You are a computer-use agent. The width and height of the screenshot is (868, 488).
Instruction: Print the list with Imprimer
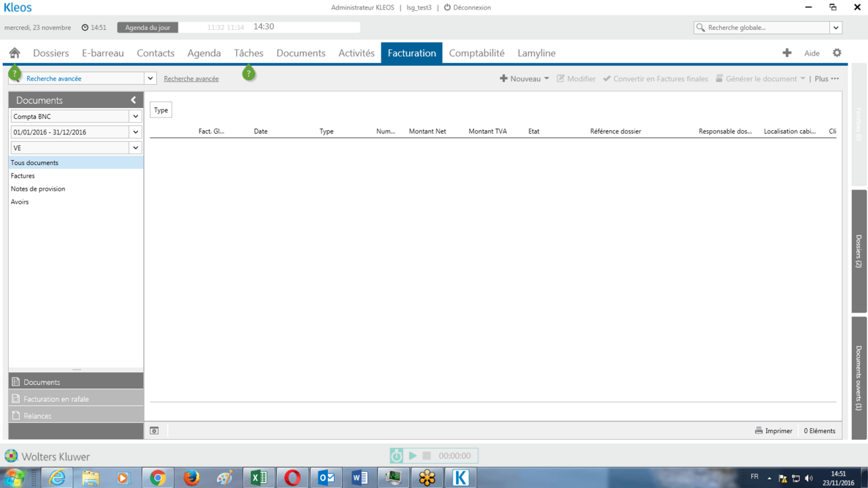[774, 431]
